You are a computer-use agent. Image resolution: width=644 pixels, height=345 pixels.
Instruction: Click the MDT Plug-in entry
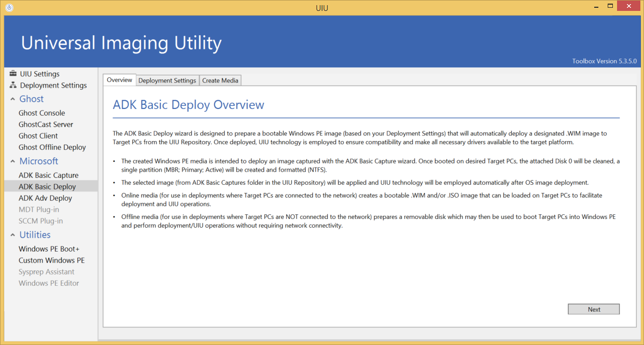[39, 209]
